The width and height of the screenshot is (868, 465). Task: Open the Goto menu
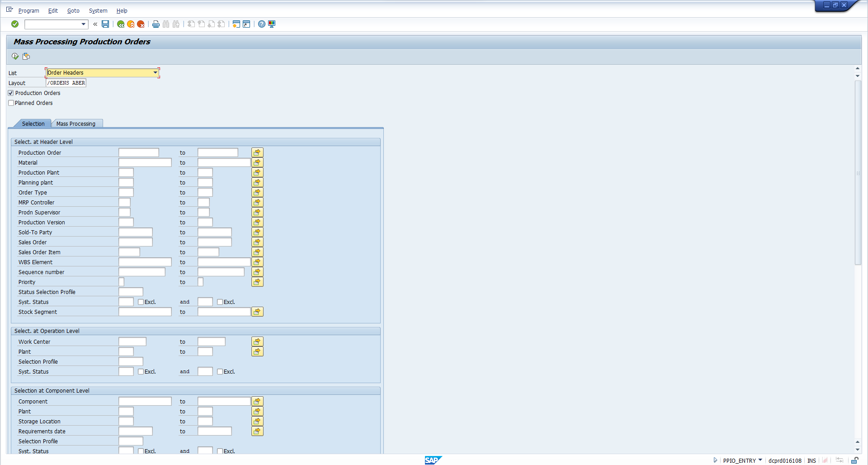73,11
